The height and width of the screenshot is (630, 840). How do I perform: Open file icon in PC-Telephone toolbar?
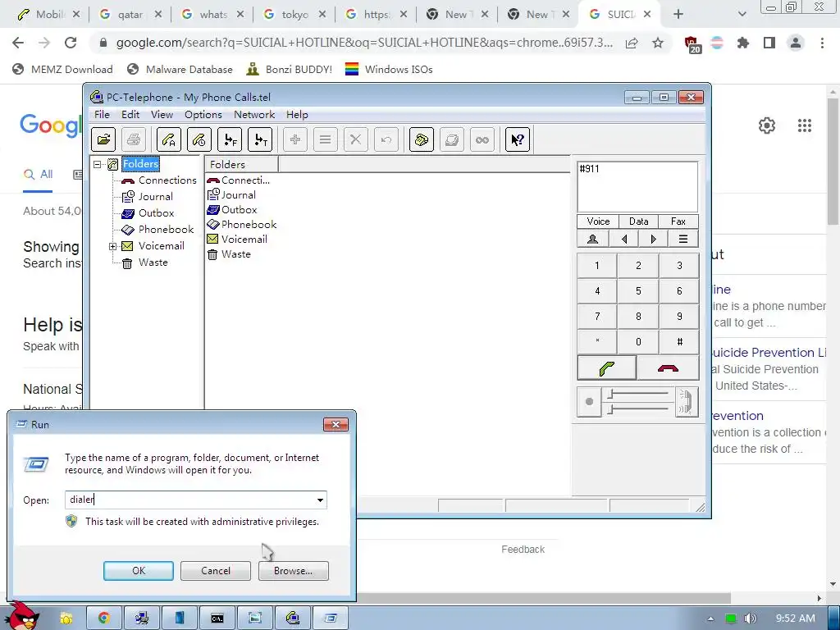click(x=103, y=139)
